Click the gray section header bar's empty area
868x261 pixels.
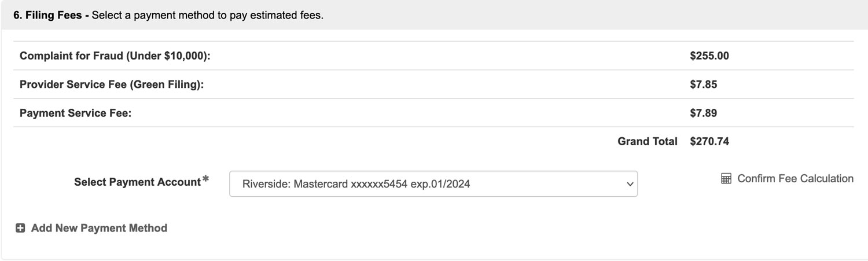point(579,15)
